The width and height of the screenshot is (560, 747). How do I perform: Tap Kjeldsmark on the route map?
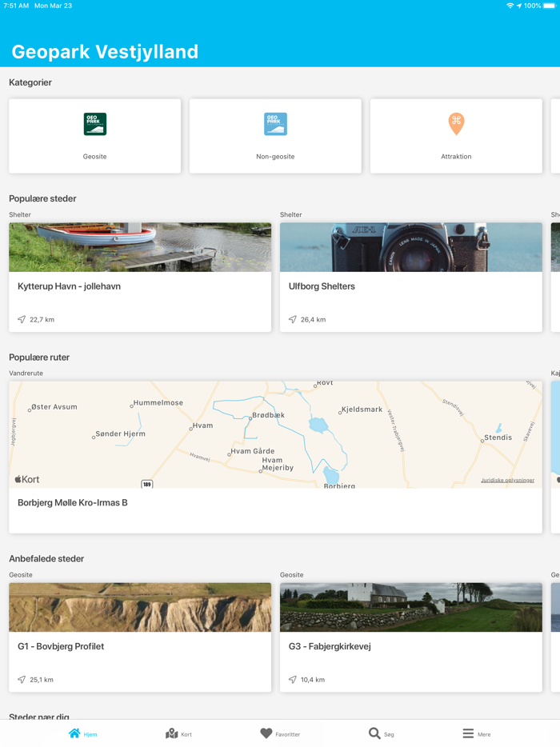tap(362, 409)
